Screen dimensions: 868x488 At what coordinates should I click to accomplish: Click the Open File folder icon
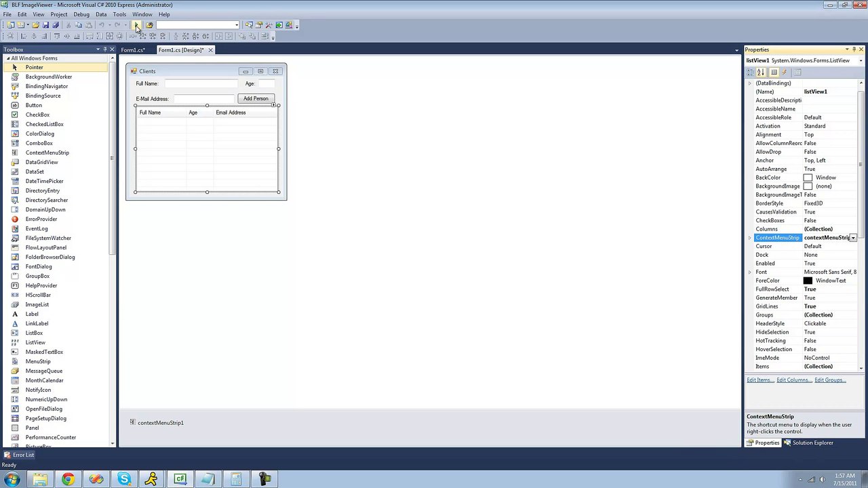pyautogui.click(x=35, y=25)
